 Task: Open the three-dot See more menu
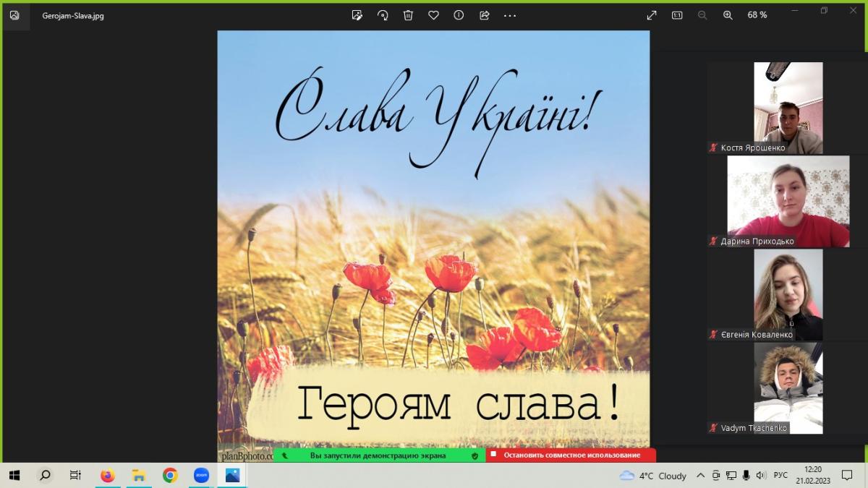click(x=510, y=15)
